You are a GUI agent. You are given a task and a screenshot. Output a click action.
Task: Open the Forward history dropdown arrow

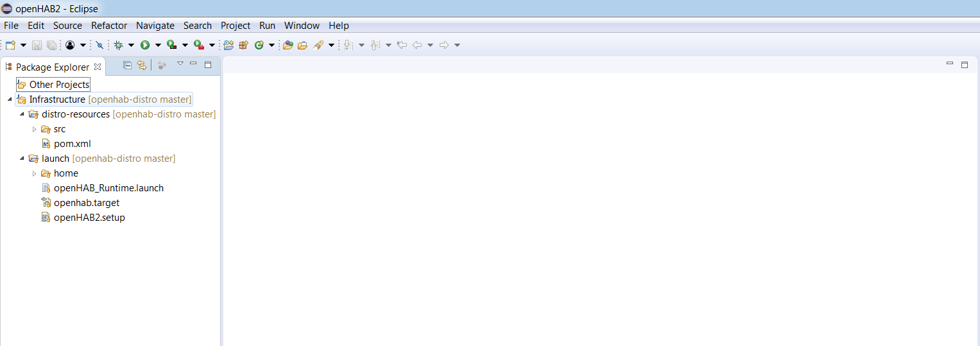[x=457, y=45]
